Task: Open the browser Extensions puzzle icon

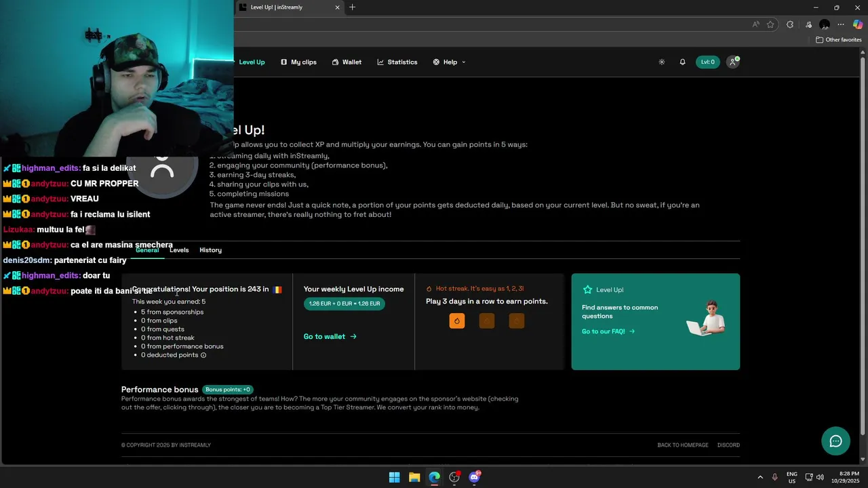Action: point(790,24)
